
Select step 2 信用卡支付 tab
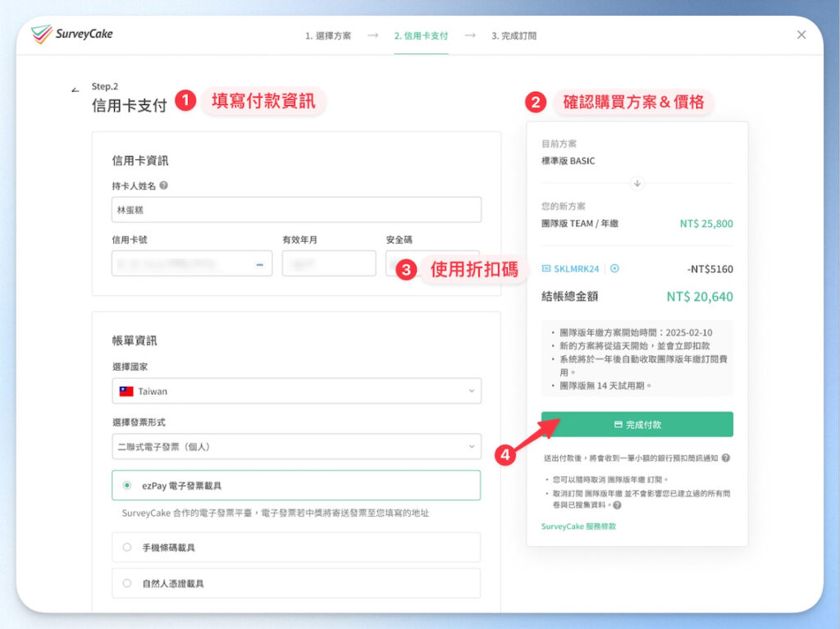421,36
